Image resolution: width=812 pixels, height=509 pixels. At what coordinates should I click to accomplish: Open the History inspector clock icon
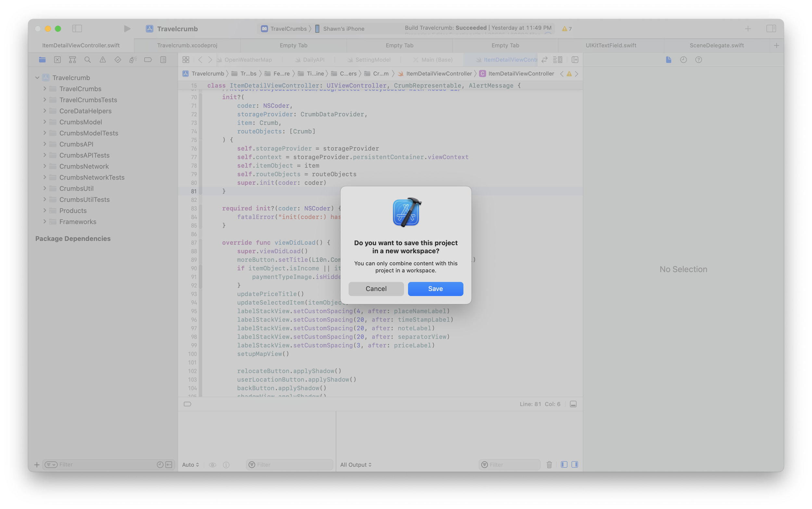point(683,60)
